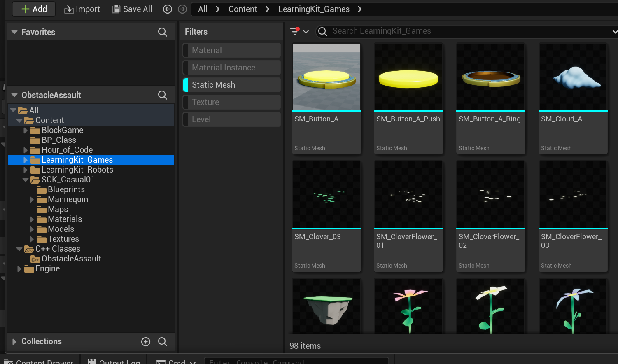Expand the LearningKit_Robots folder arrow
Screen dimensions: 618x364
click(26, 170)
